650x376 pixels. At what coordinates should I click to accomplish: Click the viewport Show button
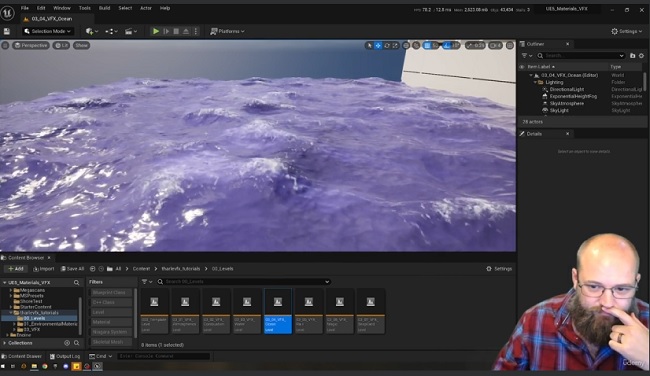pyautogui.click(x=81, y=45)
